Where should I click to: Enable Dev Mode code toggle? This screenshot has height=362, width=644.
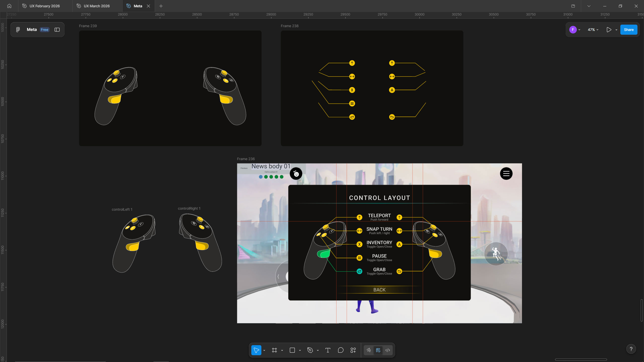(388, 350)
